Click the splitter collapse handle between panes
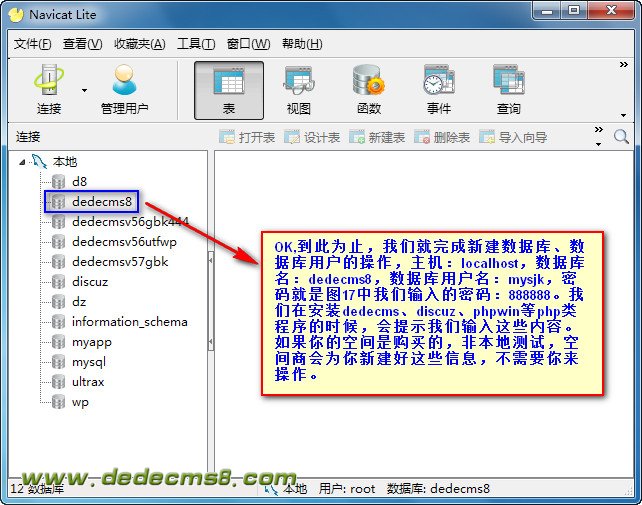 coord(211,301)
